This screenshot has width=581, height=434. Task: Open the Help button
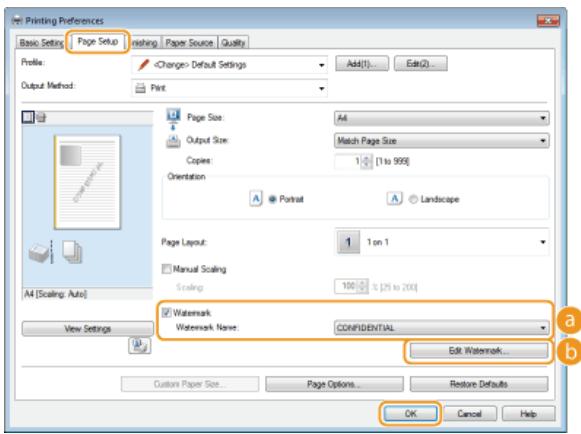(528, 414)
